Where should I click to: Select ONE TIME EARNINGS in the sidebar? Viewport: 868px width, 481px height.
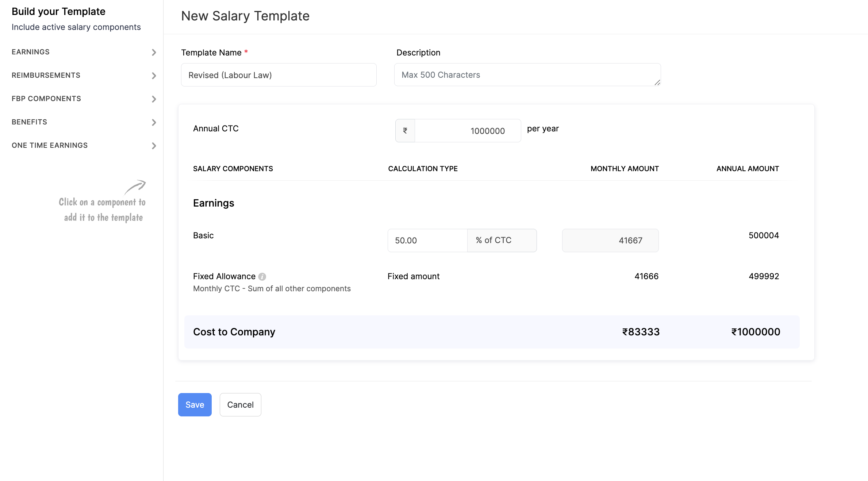[x=50, y=145]
